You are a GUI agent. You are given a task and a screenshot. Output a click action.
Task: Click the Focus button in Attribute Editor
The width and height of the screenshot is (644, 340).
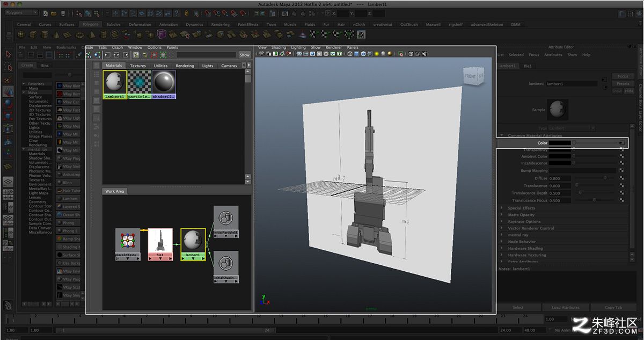(623, 76)
